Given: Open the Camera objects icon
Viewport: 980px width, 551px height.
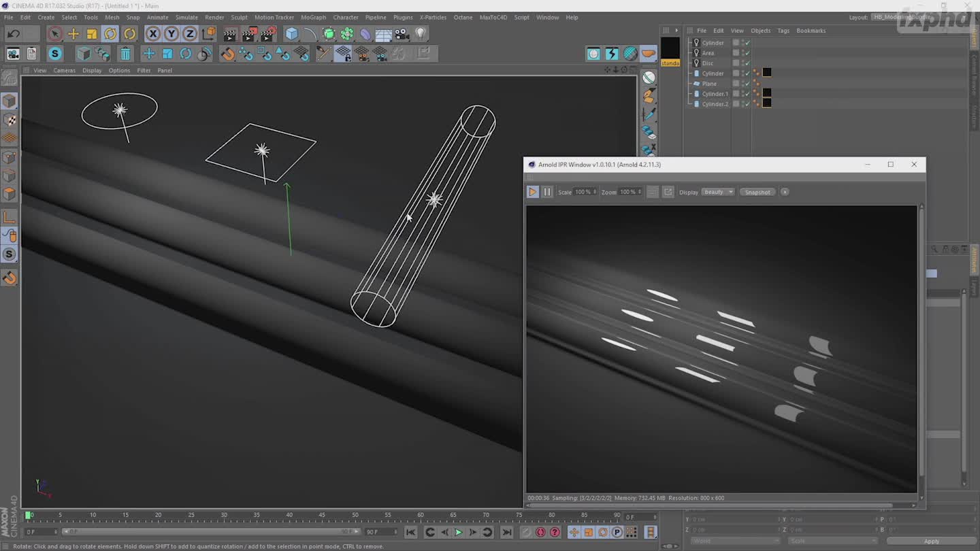Looking at the screenshot, I should [402, 33].
